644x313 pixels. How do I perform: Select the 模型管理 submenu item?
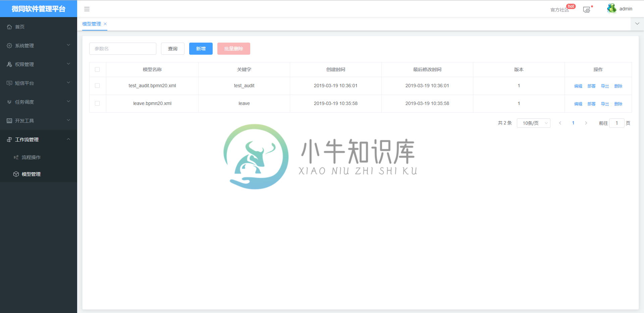coord(39,174)
